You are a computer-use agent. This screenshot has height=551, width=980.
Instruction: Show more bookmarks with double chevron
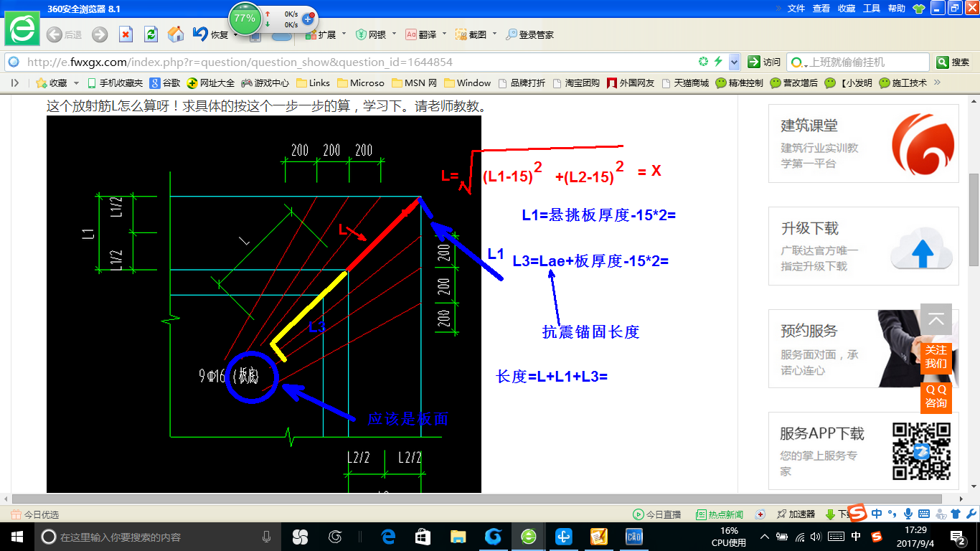[937, 83]
